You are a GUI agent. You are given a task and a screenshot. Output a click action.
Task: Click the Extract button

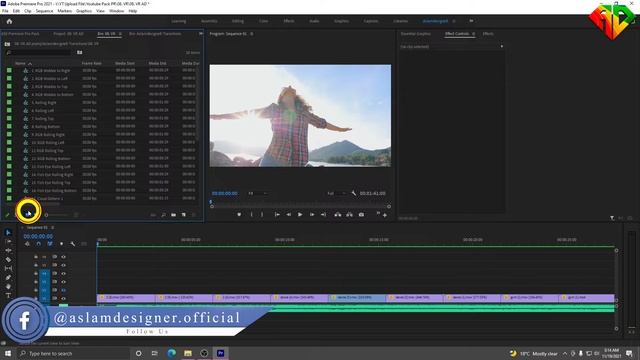pos(349,214)
